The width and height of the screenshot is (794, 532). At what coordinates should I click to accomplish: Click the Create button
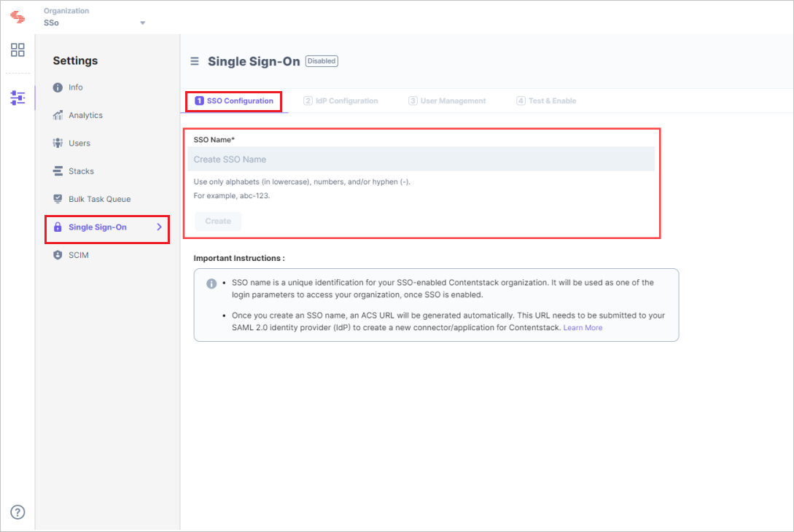click(x=218, y=221)
